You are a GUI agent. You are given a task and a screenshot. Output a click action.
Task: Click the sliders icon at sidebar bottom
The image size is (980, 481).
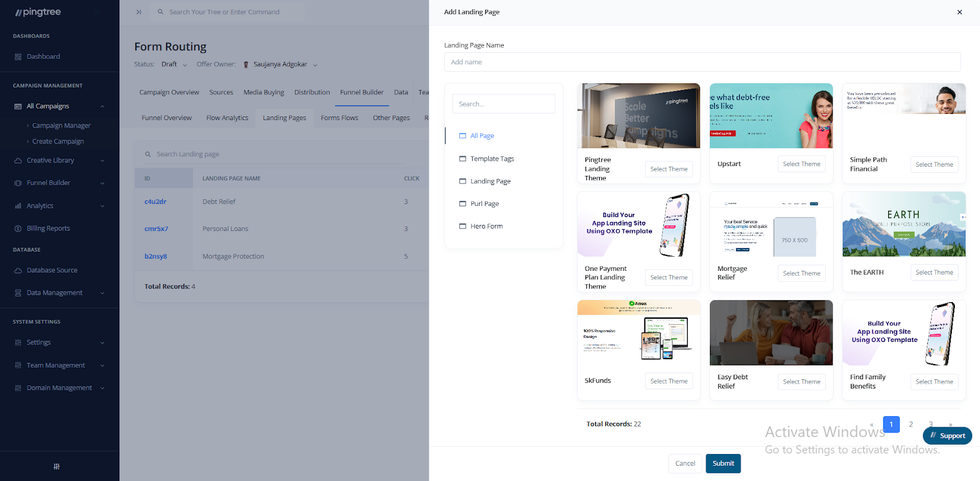point(56,466)
